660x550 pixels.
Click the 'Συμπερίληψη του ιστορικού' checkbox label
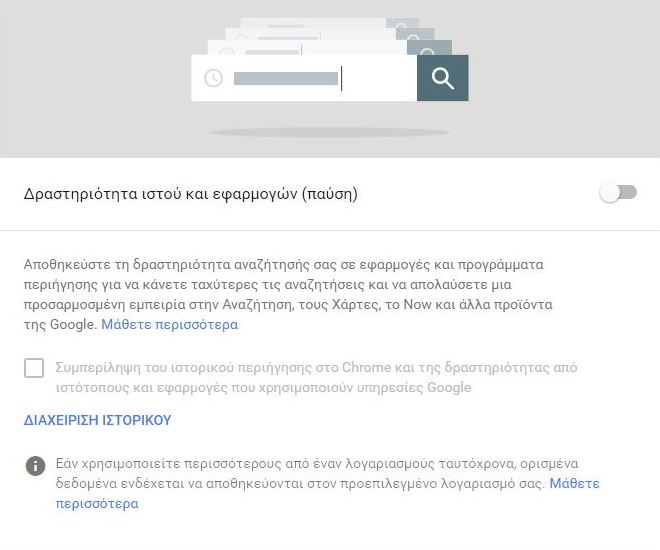[x=316, y=377]
